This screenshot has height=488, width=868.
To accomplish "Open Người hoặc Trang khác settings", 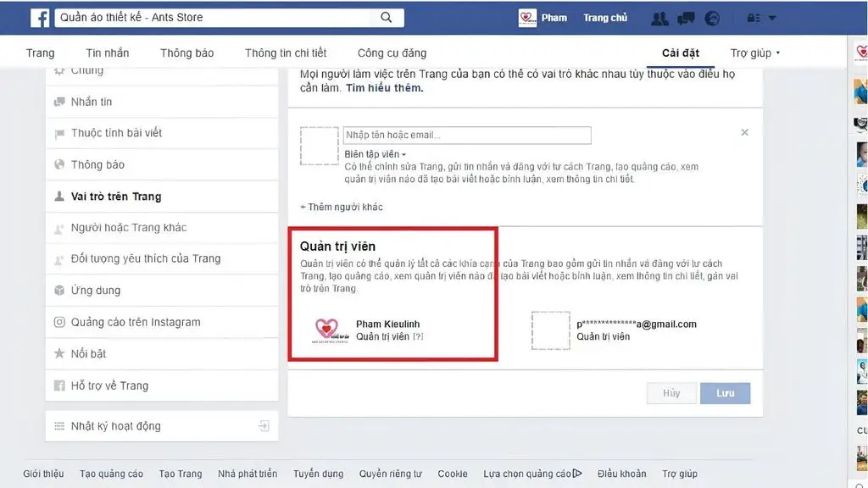I will (x=162, y=228).
